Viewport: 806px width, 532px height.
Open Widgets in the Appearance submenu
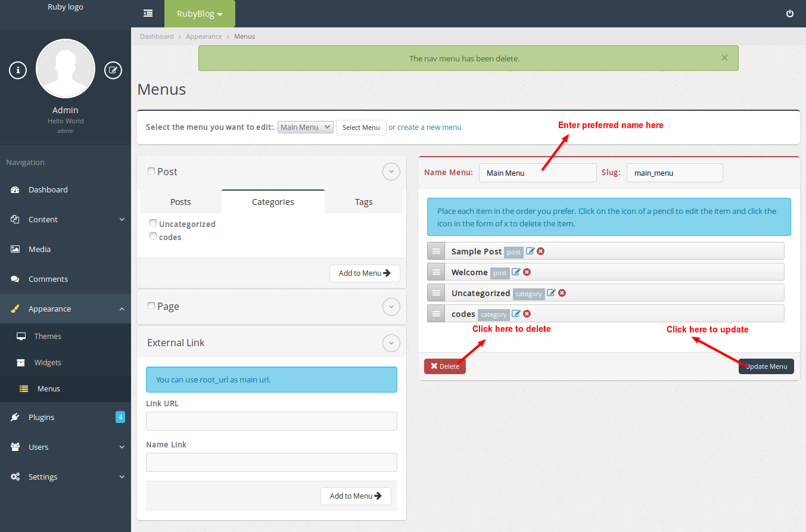tap(48, 362)
